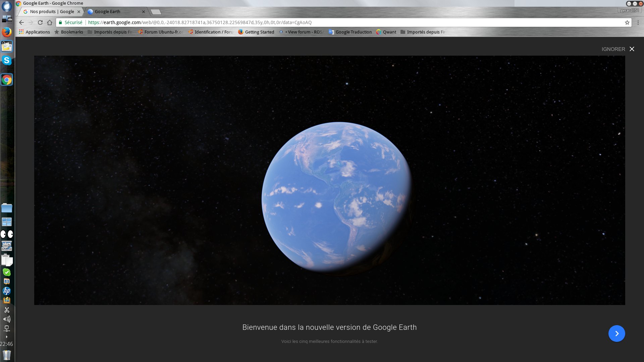The height and width of the screenshot is (362, 644).
Task: Open the Chrome three-dot menu
Action: (x=638, y=22)
